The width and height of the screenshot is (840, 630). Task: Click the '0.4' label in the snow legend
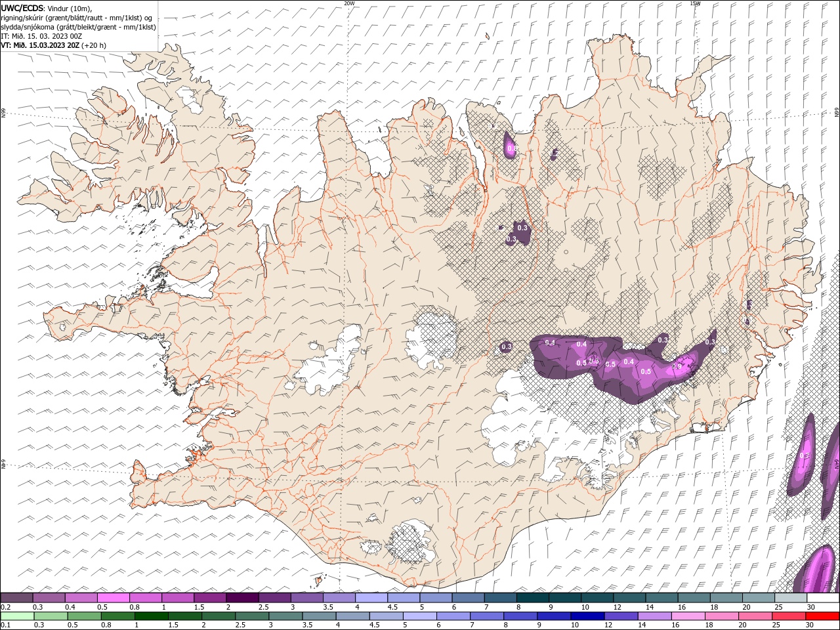click(70, 607)
